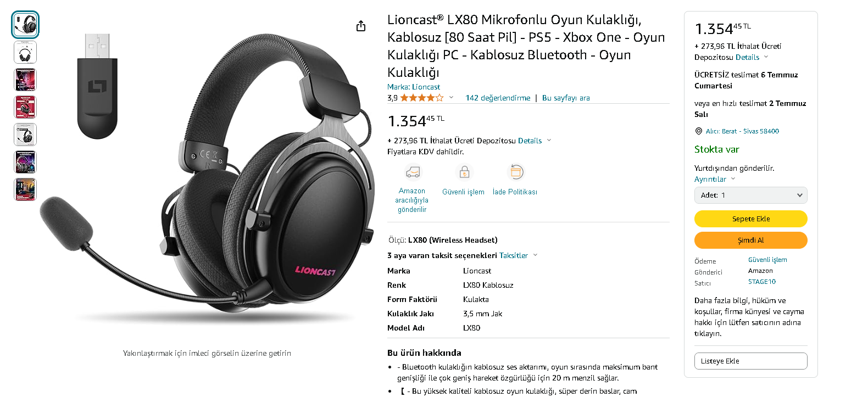868x397 pixels.
Task: Click the Sepete Ekle button
Action: tap(750, 219)
